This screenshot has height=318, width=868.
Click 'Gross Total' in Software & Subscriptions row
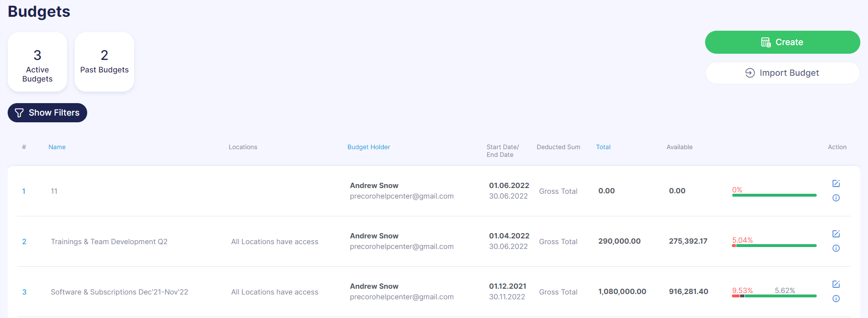[558, 292]
